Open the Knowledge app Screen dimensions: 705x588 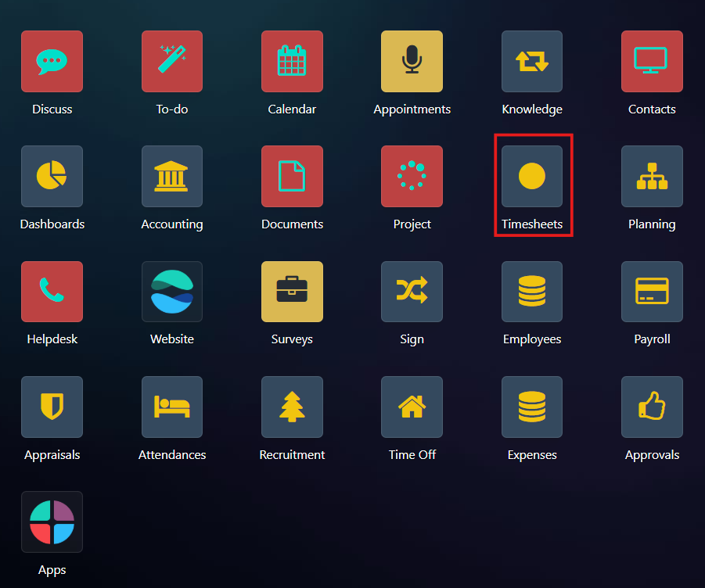(532, 62)
